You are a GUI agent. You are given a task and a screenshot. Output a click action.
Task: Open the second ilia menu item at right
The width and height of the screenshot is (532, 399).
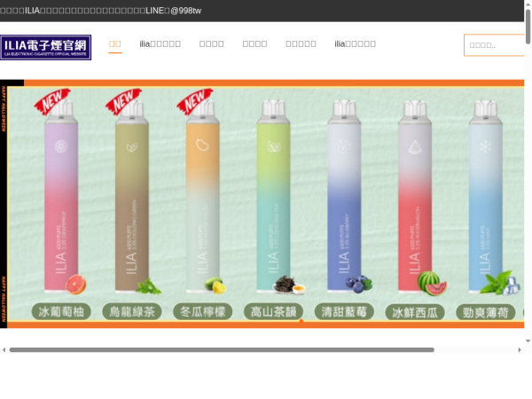click(355, 44)
